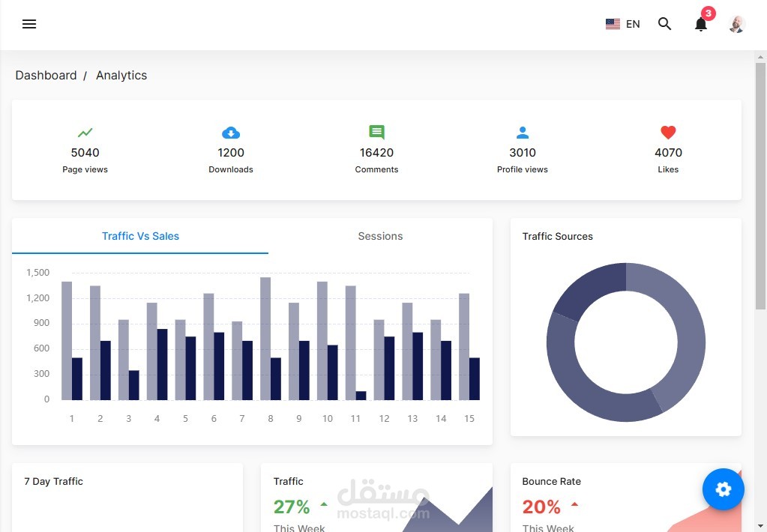Switch to the Sessions tab
Image resolution: width=767 pixels, height=532 pixels.
[380, 236]
